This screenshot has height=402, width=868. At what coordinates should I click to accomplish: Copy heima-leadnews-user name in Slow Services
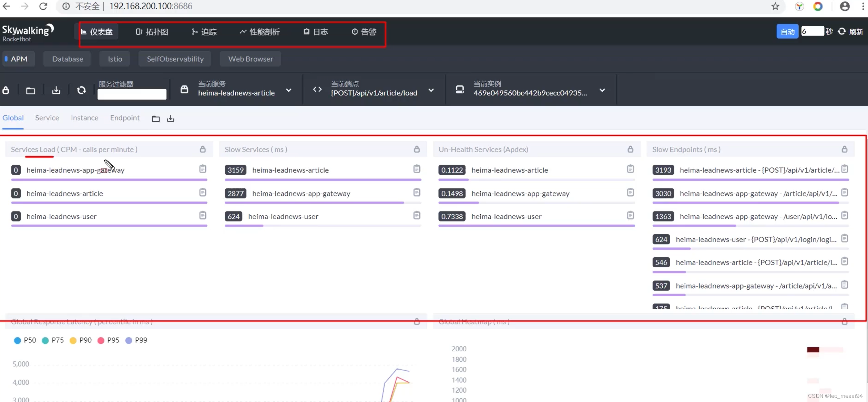point(417,215)
